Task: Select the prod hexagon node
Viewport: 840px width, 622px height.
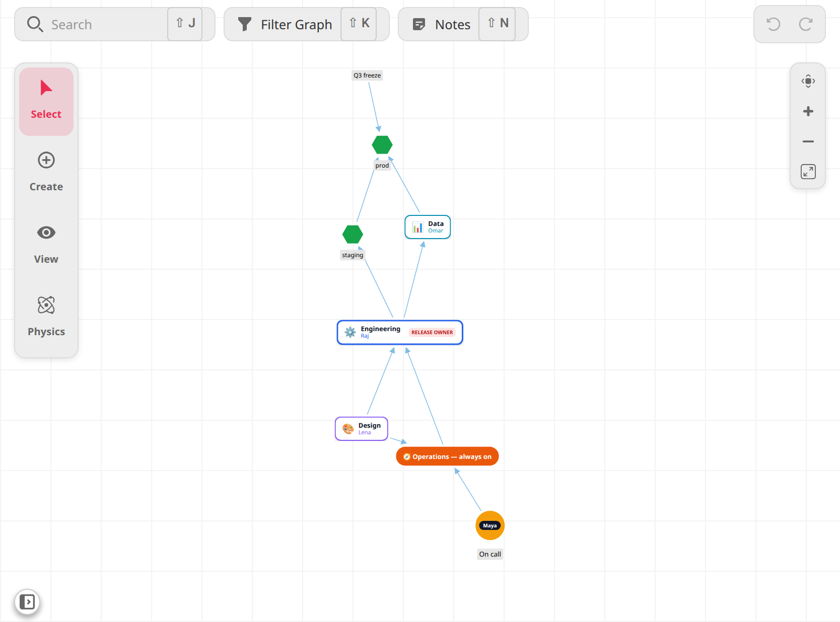Action: click(382, 145)
